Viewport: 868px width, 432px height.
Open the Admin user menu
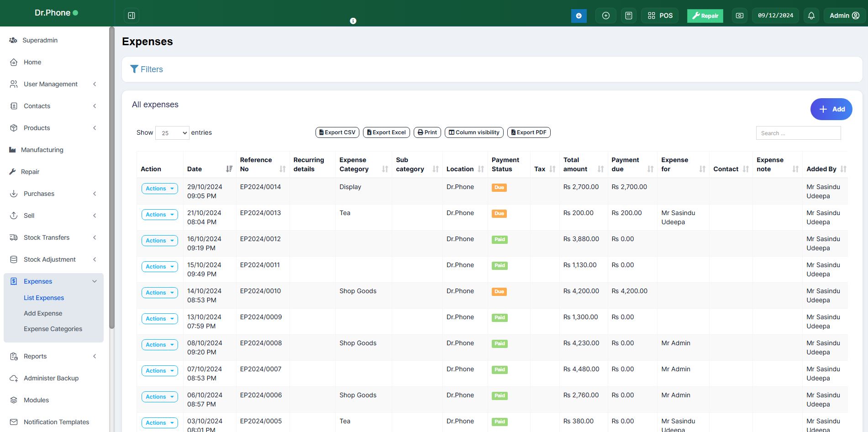tap(844, 16)
